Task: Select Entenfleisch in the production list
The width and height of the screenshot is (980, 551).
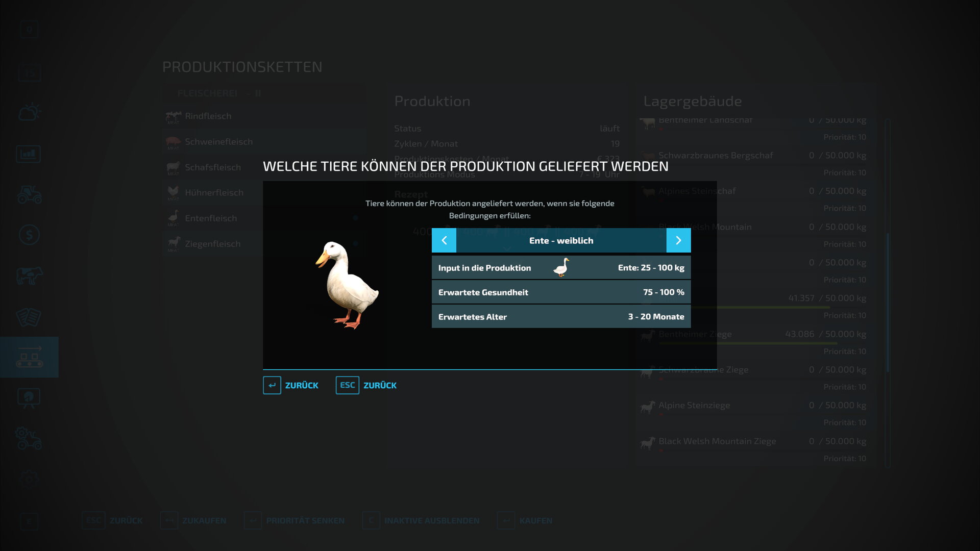Action: (210, 218)
